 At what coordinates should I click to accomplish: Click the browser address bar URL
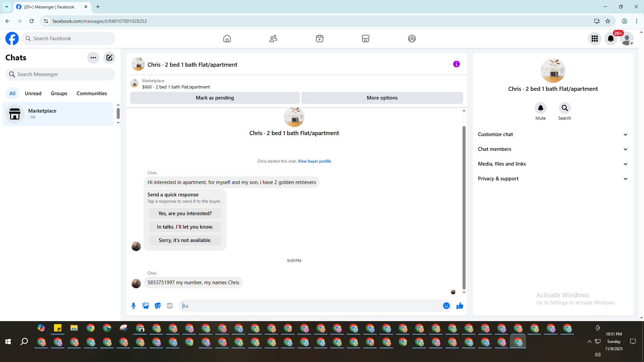pos(100,21)
